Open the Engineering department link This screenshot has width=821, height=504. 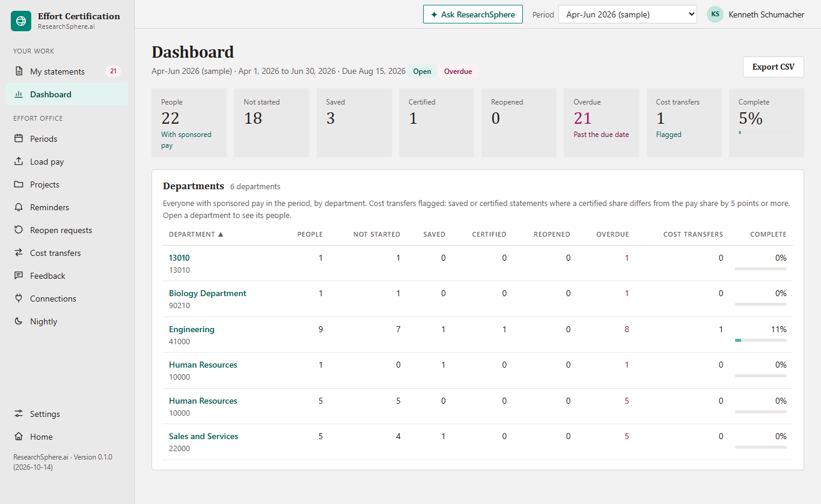(192, 329)
